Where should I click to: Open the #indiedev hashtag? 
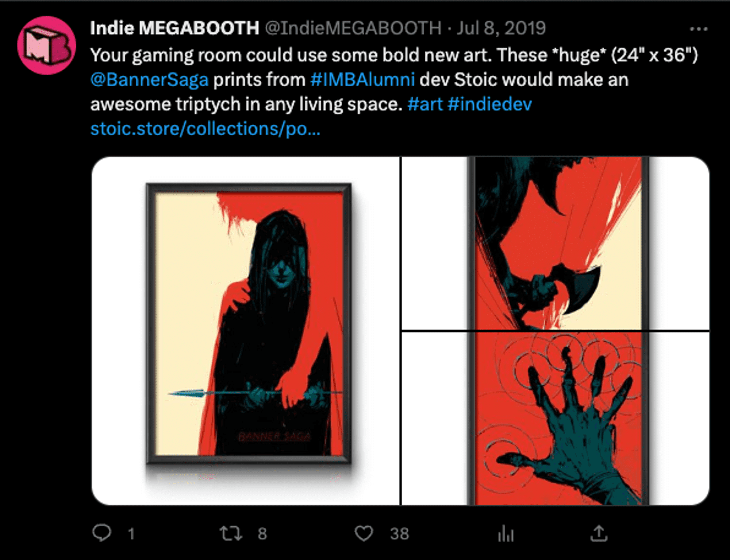pos(490,104)
